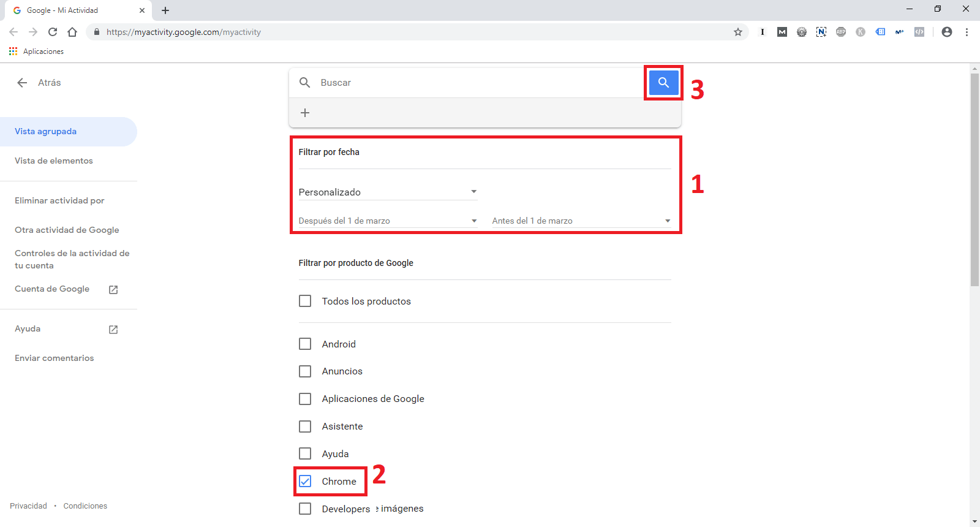Go to the browser home page icon
This screenshot has width=980, height=527.
[x=72, y=32]
